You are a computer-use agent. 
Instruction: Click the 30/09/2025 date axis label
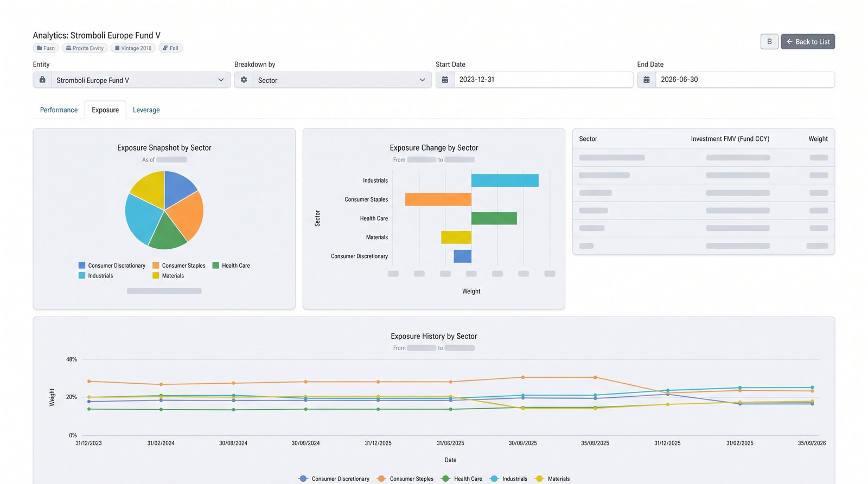[x=523, y=443]
